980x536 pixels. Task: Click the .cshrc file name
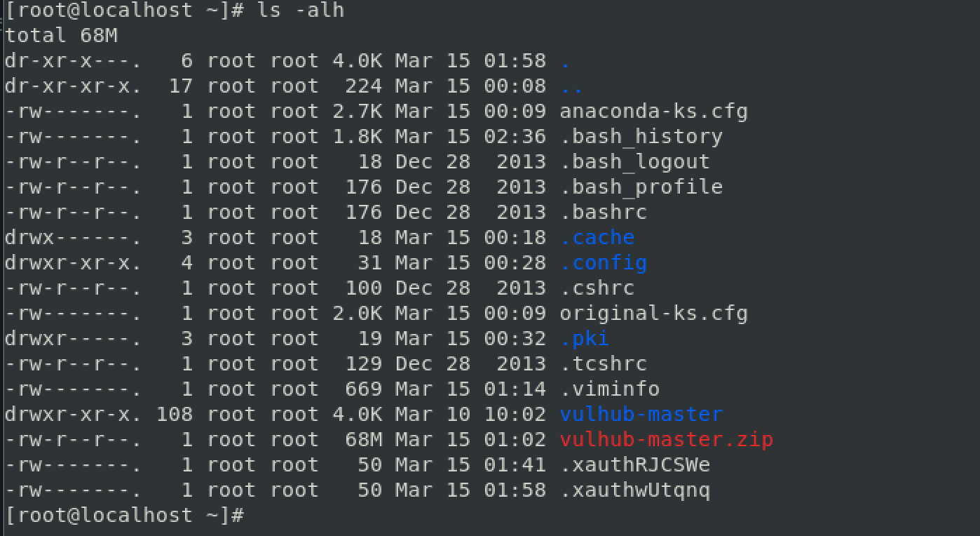point(597,288)
